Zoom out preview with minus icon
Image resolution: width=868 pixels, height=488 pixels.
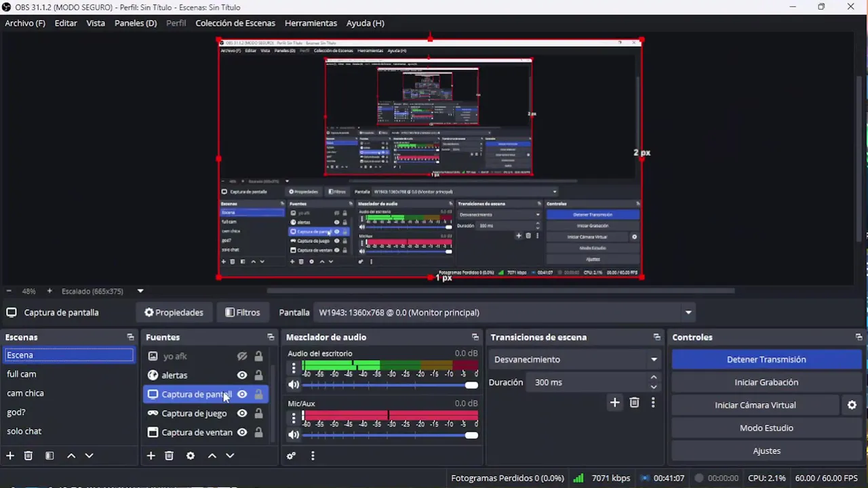click(9, 291)
